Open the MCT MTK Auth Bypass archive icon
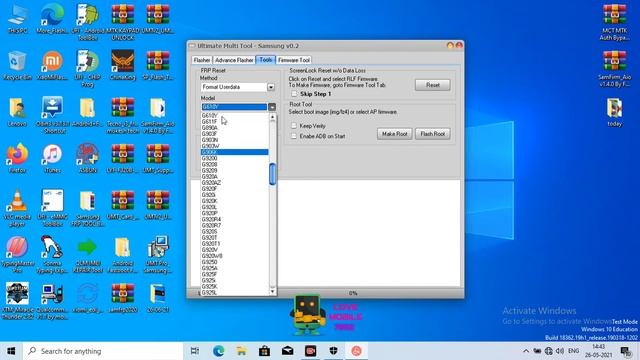Screen dimensions: 640x360 (614, 22)
